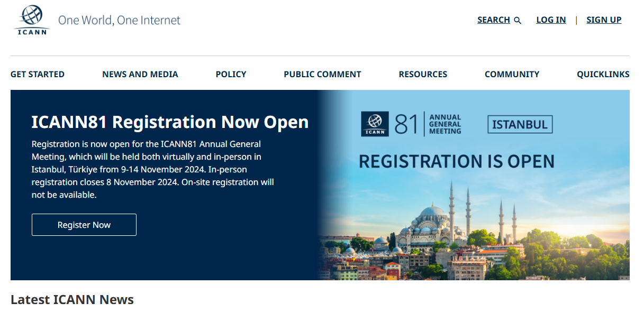Open the PUBLIC COMMENT menu
The width and height of the screenshot is (644, 312).
coord(322,75)
